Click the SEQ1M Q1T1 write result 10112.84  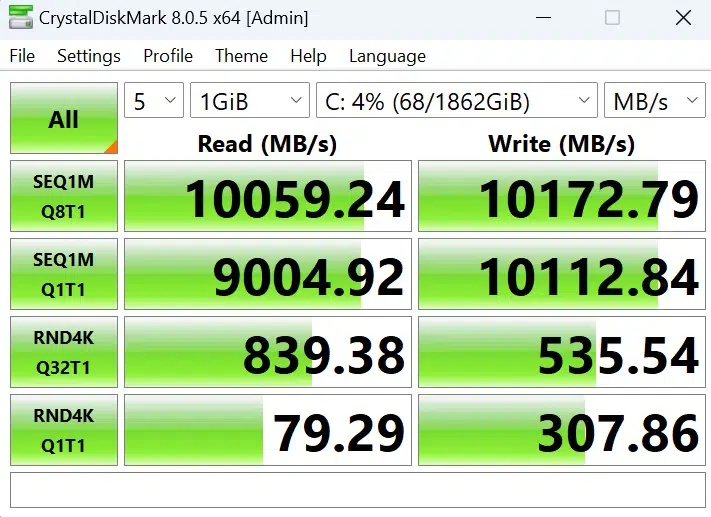click(x=562, y=274)
